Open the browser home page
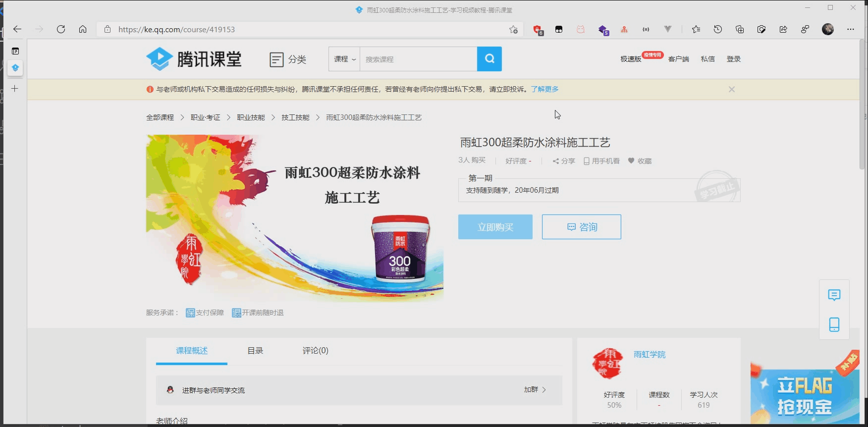The height and width of the screenshot is (427, 868). pyautogui.click(x=83, y=29)
